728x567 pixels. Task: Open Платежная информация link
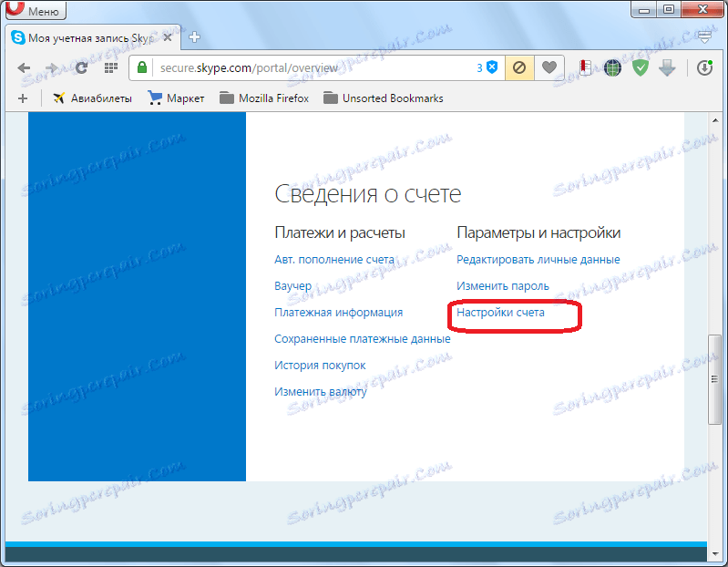point(338,313)
